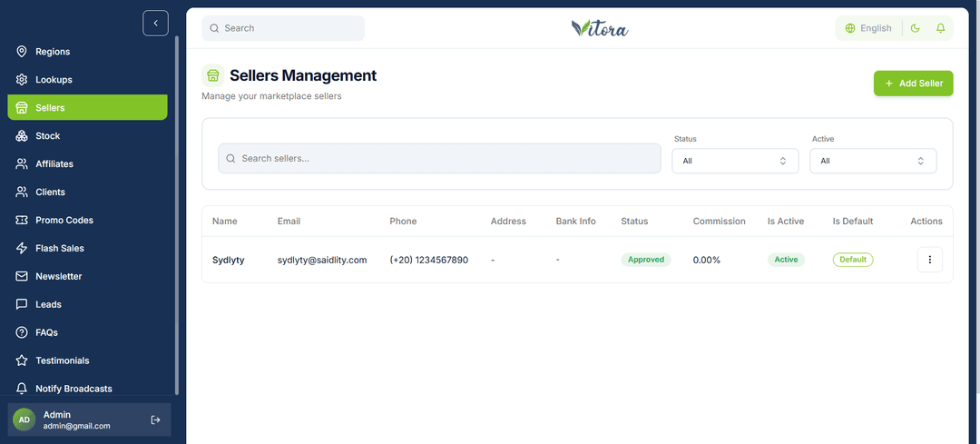This screenshot has width=980, height=444.
Task: Open Newsletter page
Action: tap(87, 276)
